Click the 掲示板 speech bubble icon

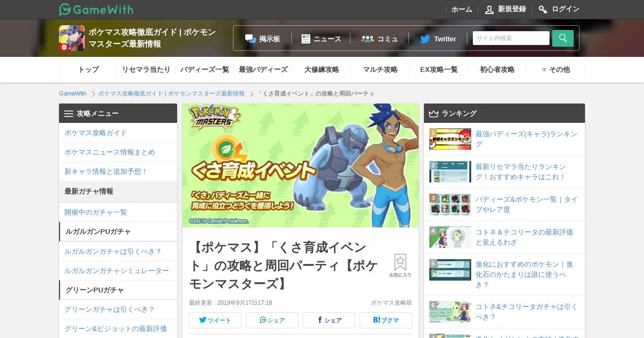click(251, 39)
